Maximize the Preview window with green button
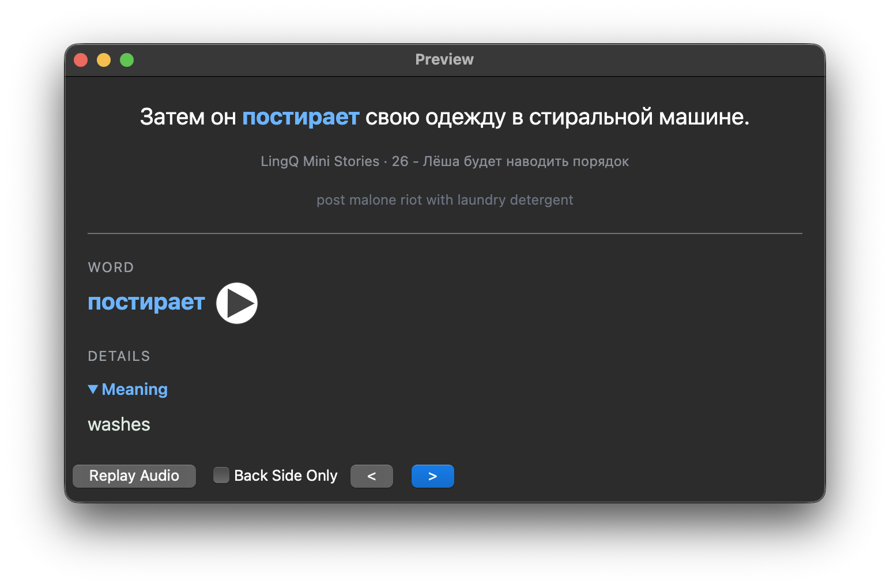Screen dimensions: 890x588 click(127, 60)
